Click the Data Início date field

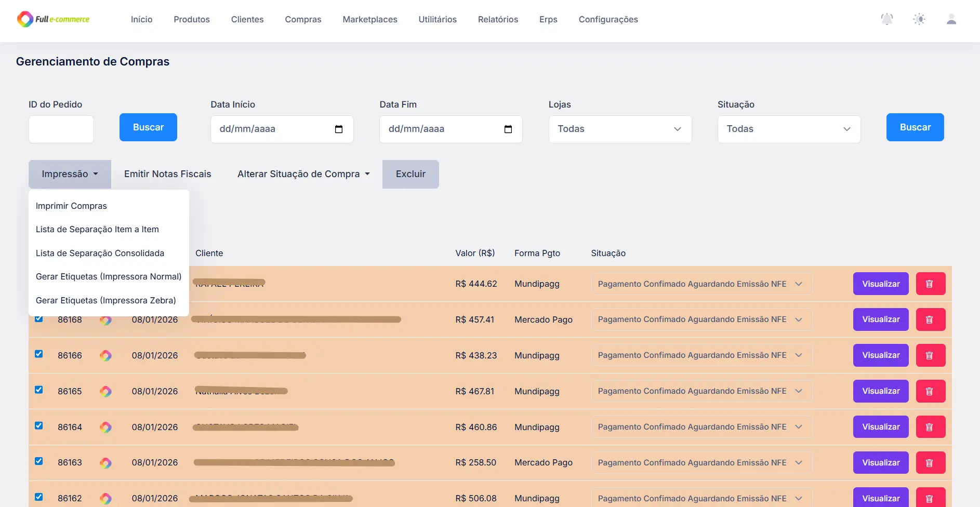tap(282, 129)
